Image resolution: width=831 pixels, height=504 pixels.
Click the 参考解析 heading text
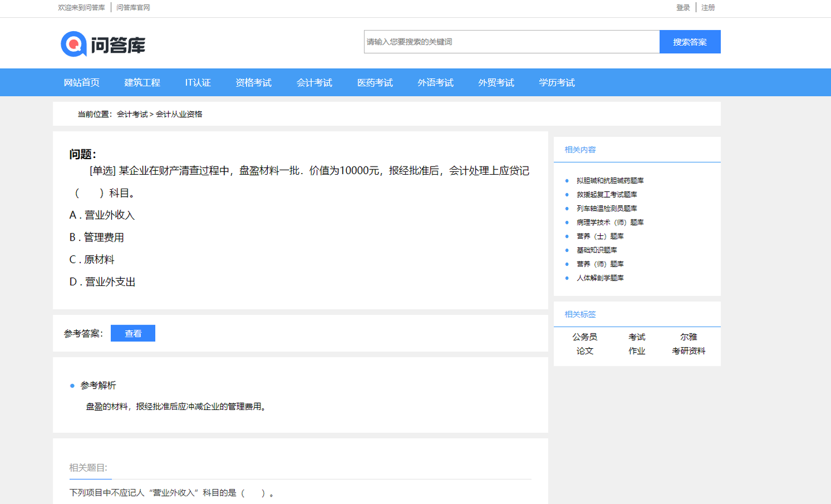click(x=98, y=385)
